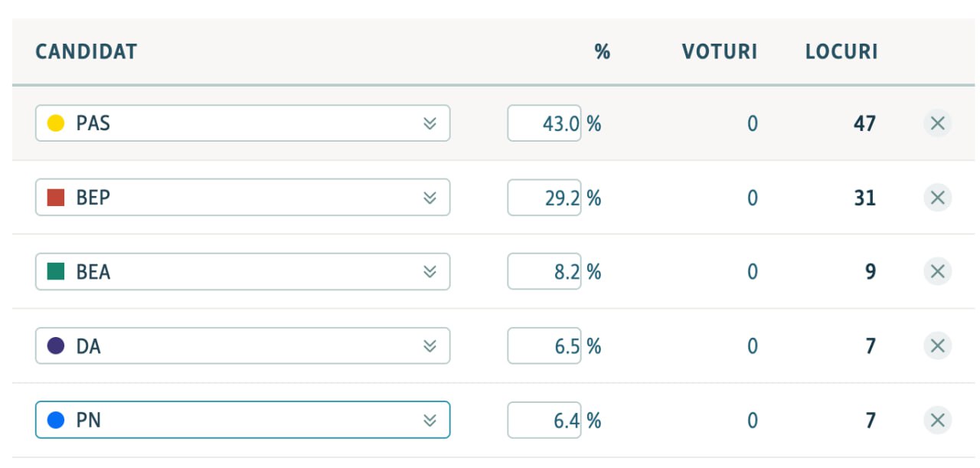Screen dimensions: 980x468
Task: Click the red BEP color square
Action: (56, 198)
